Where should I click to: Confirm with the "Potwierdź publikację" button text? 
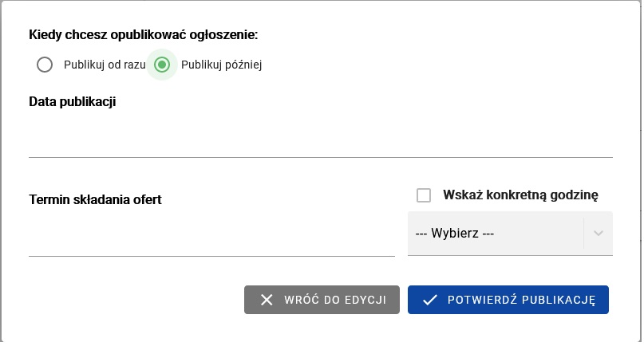(522, 300)
